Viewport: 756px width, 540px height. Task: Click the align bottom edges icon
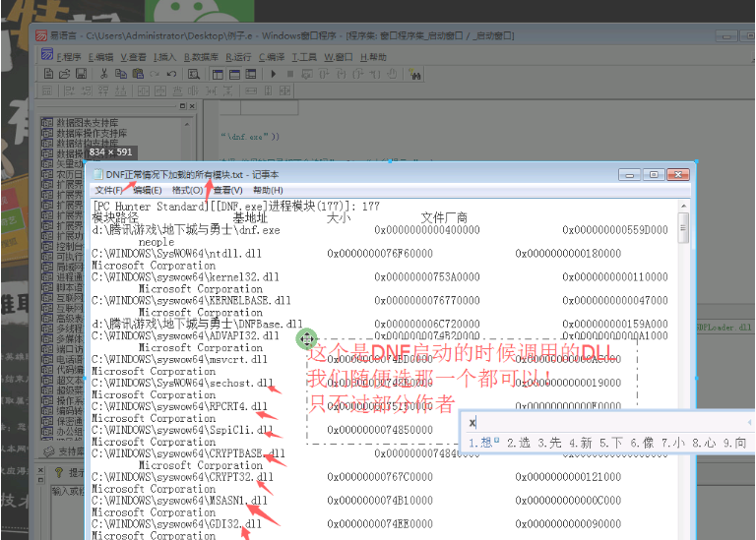[120, 90]
